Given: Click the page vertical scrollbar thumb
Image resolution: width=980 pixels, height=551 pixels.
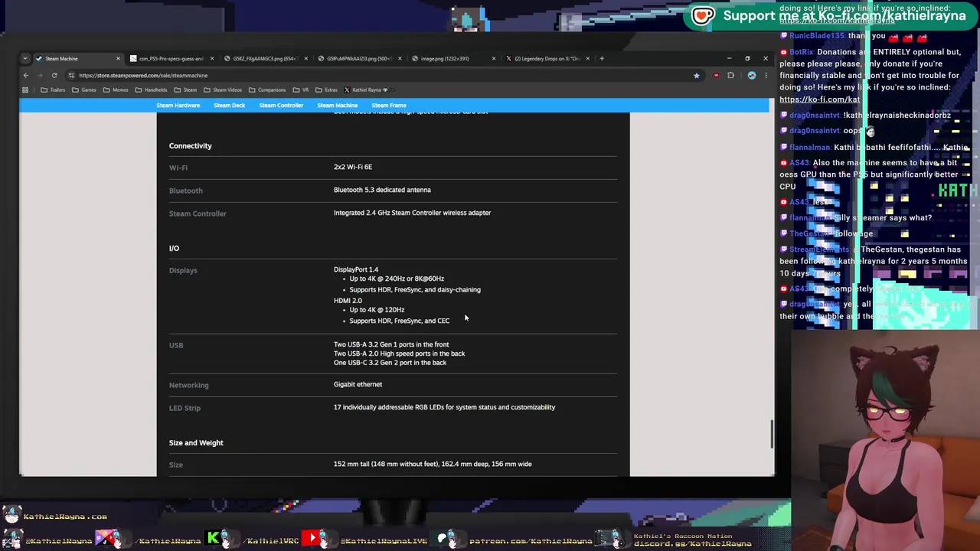Looking at the screenshot, I should [772, 434].
